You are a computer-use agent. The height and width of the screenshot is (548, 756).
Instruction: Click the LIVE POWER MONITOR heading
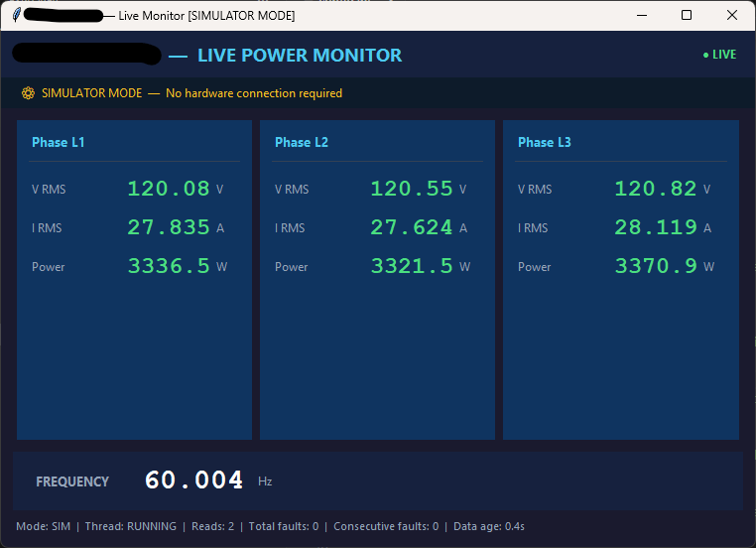pos(300,56)
